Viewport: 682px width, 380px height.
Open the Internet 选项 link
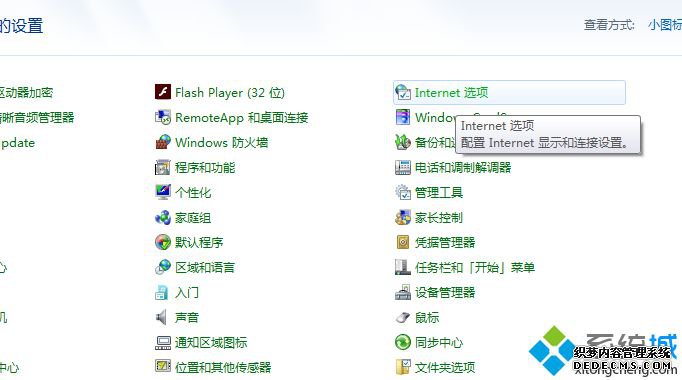(451, 93)
